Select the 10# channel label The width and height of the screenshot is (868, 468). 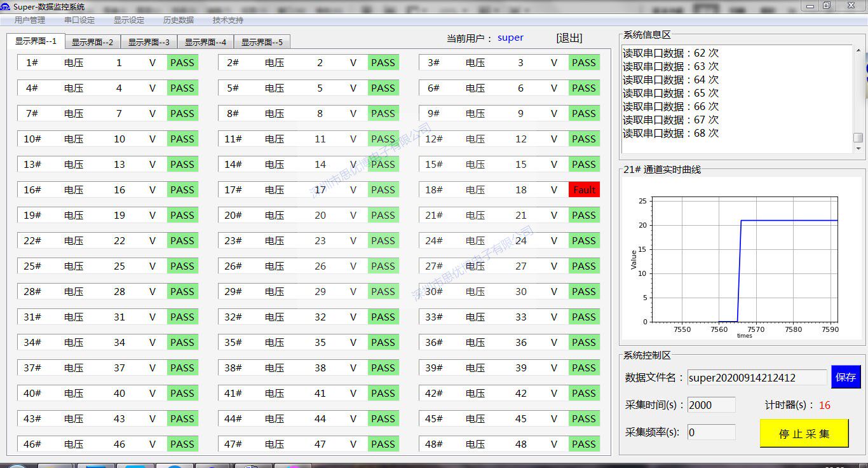tap(32, 139)
